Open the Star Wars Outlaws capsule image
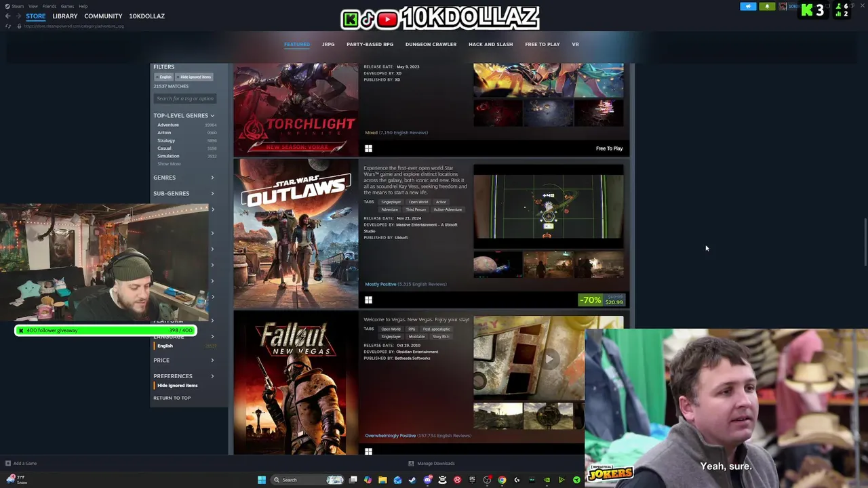Screen dimensions: 868x488 pyautogui.click(x=296, y=234)
